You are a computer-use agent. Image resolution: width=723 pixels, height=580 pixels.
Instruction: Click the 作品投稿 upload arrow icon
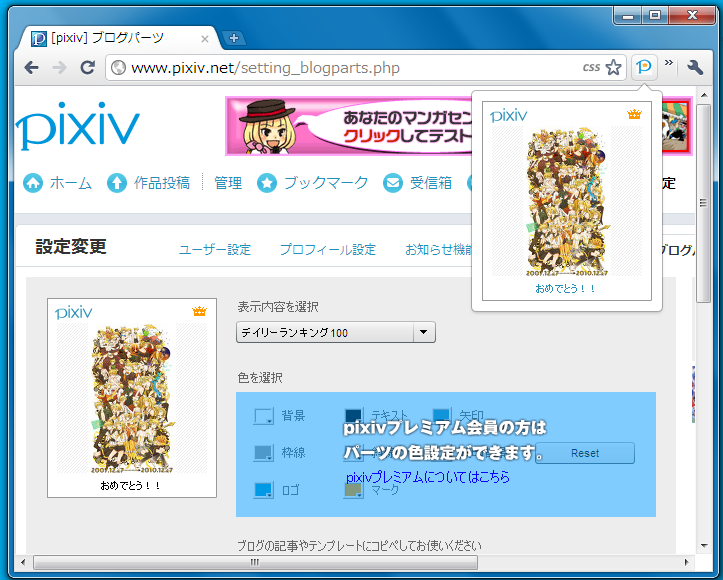point(117,183)
